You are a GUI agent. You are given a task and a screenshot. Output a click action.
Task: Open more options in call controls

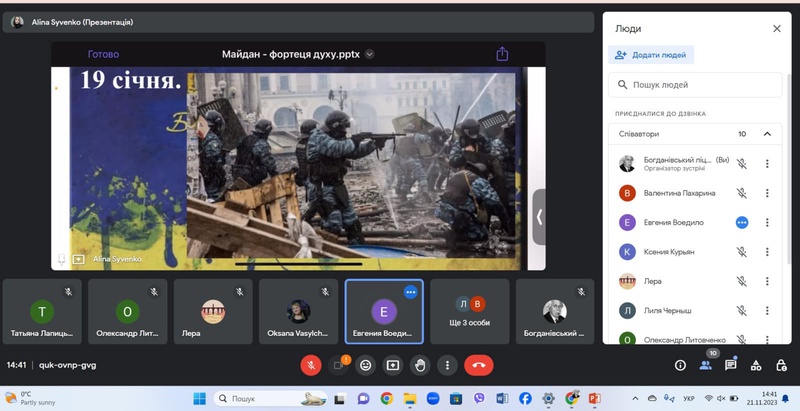tap(447, 365)
